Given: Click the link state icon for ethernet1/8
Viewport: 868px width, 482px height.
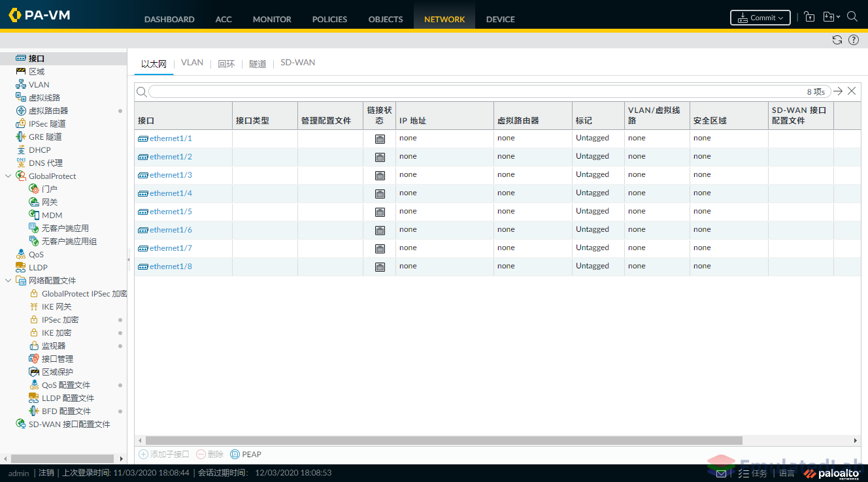Looking at the screenshot, I should [x=380, y=266].
